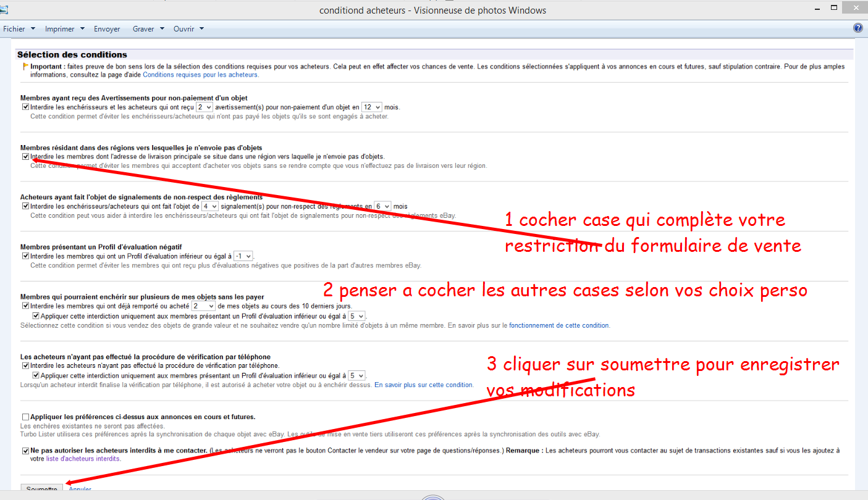Open the dropdown set to -1 for evaluation profile

tap(243, 255)
